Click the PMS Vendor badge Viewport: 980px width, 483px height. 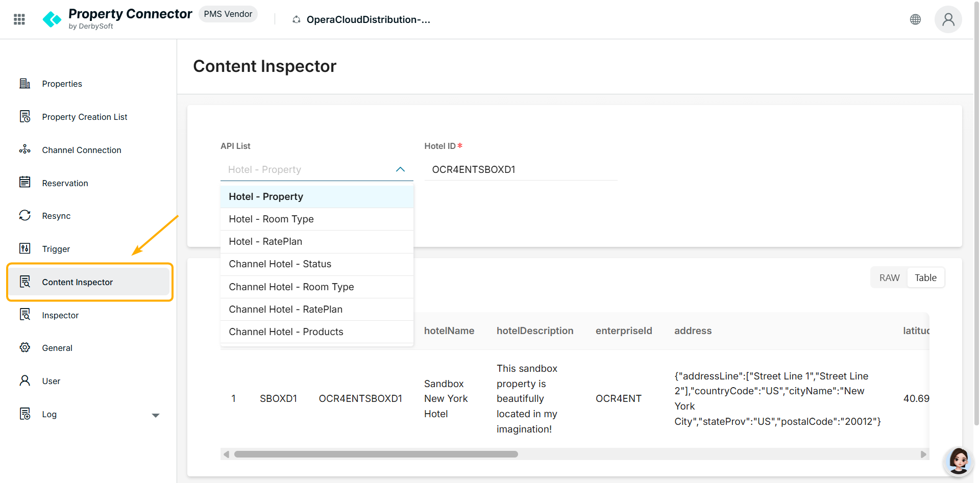pos(228,14)
